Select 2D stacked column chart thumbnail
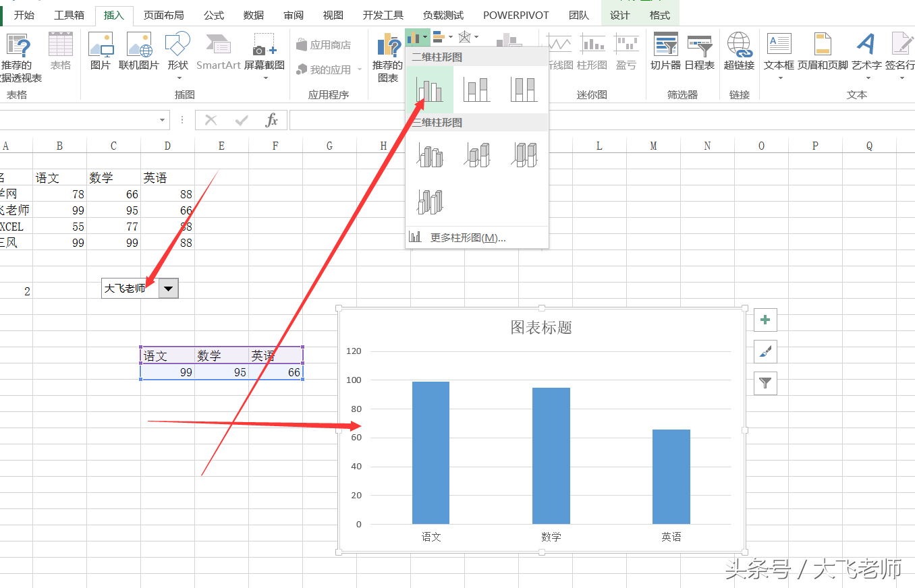Screen dimensions: 915x588 click(x=476, y=89)
